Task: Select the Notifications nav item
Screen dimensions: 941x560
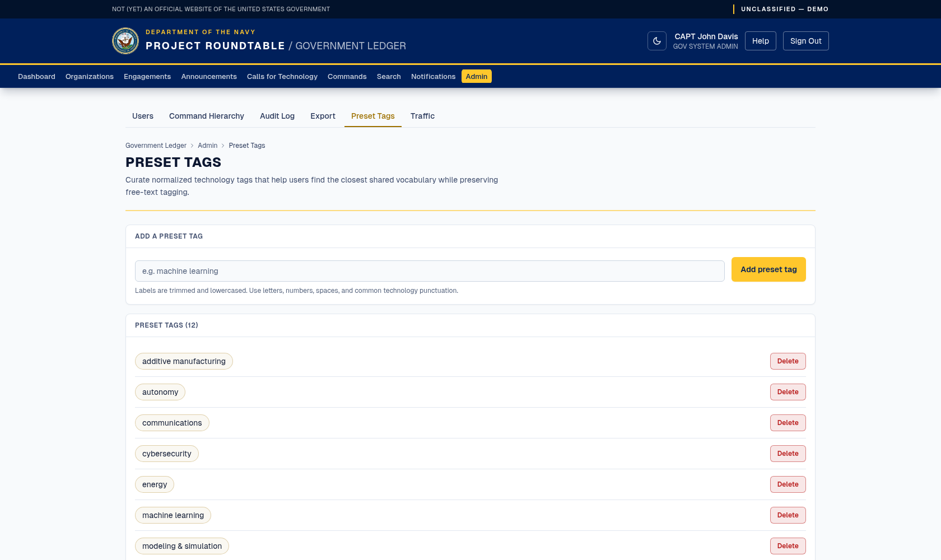Action: pyautogui.click(x=434, y=77)
